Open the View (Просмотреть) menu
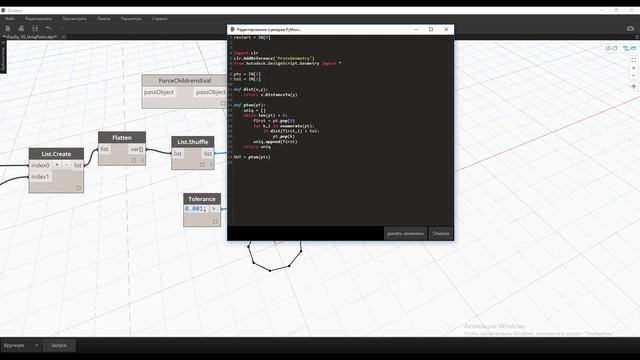 [74, 19]
